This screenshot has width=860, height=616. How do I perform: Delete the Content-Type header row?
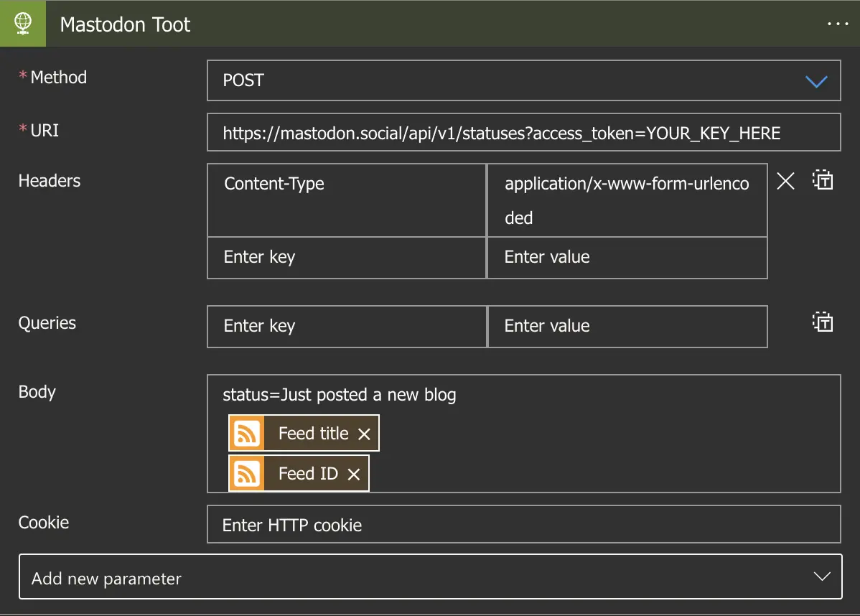[x=785, y=180]
